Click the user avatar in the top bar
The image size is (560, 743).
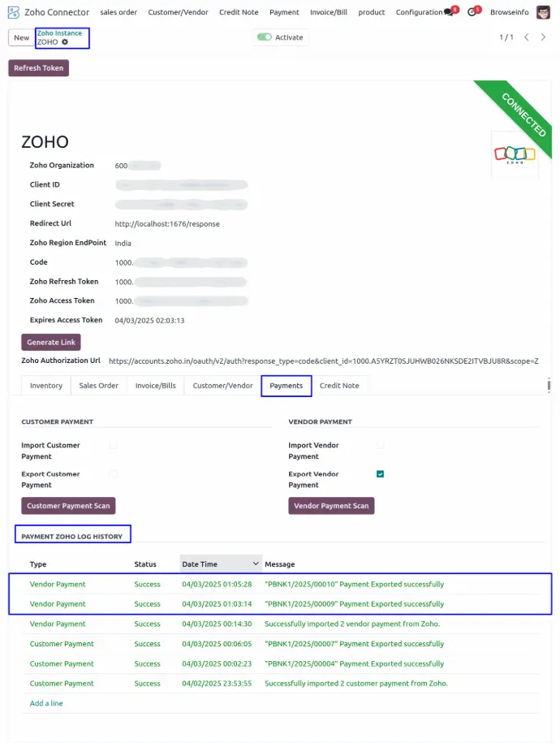point(543,12)
